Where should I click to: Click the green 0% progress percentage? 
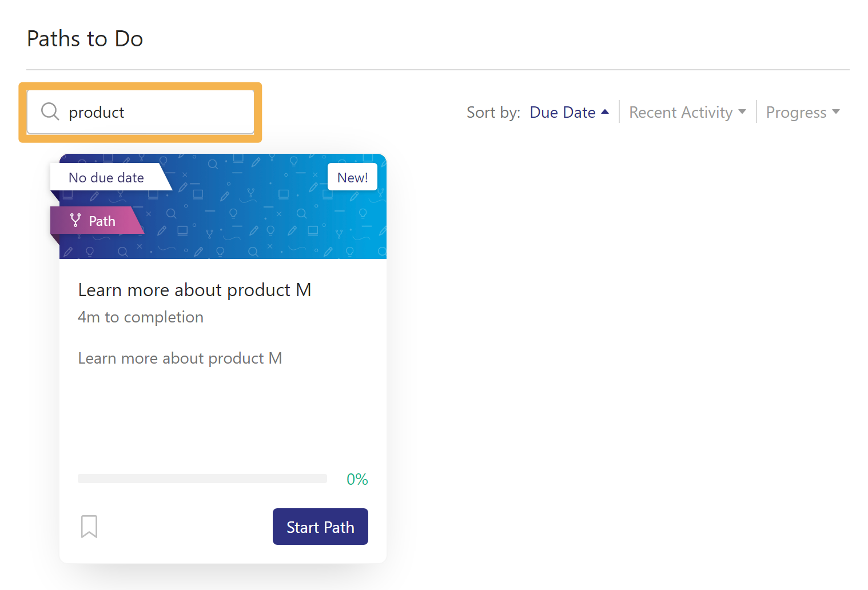click(x=357, y=479)
